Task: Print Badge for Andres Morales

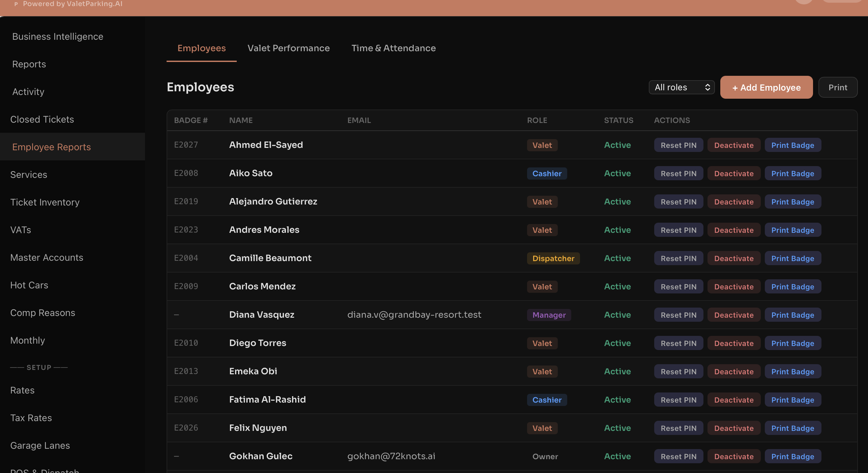Action: (793, 230)
